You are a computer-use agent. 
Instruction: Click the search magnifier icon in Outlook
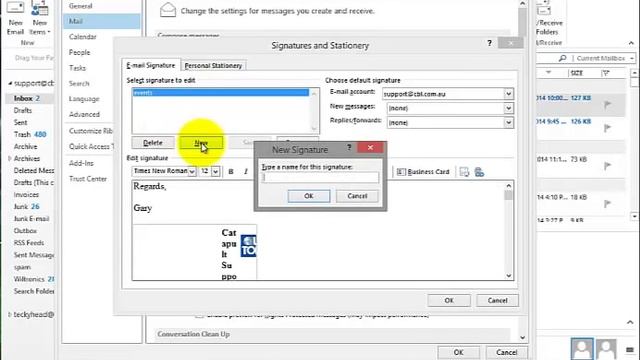click(562, 58)
